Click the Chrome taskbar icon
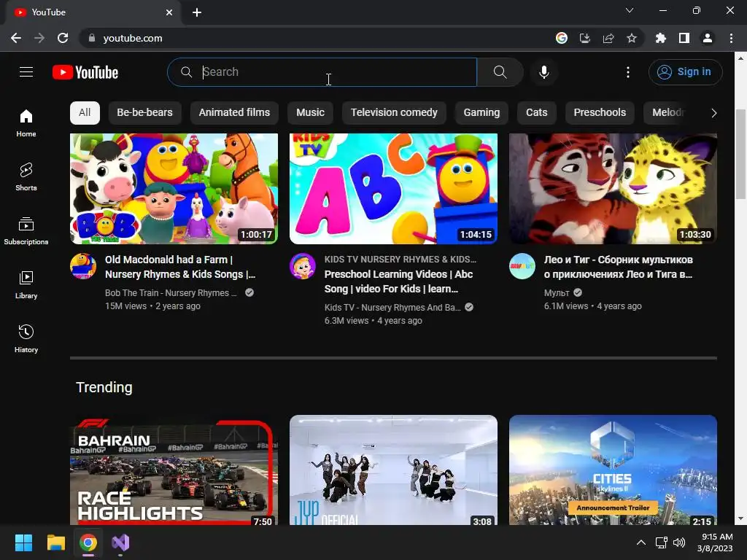 (x=88, y=542)
